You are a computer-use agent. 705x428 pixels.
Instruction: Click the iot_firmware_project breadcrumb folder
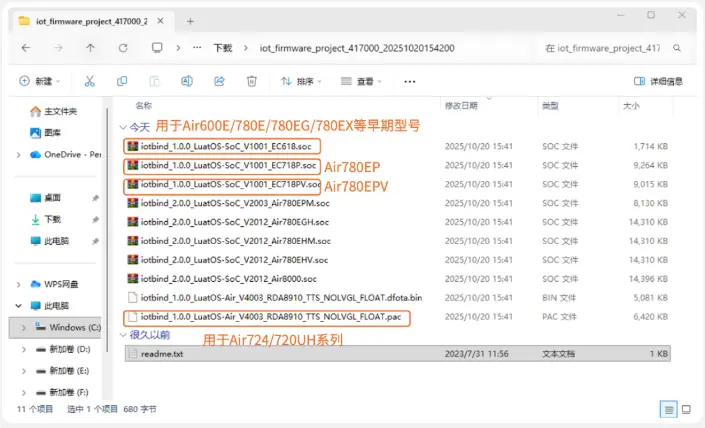357,48
